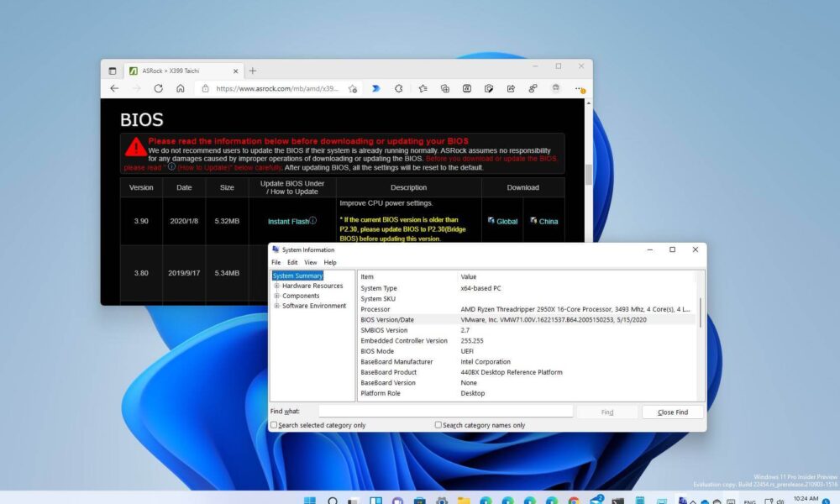Click the 2020/1/8 date cell
840x504 pixels.
(184, 221)
